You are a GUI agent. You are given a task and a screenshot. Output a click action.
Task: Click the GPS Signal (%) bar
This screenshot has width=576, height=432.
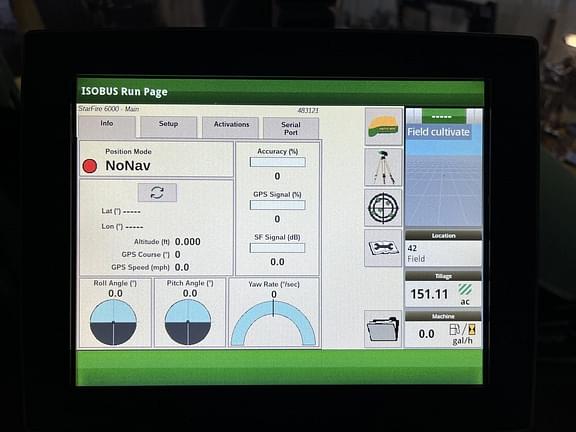click(x=278, y=205)
